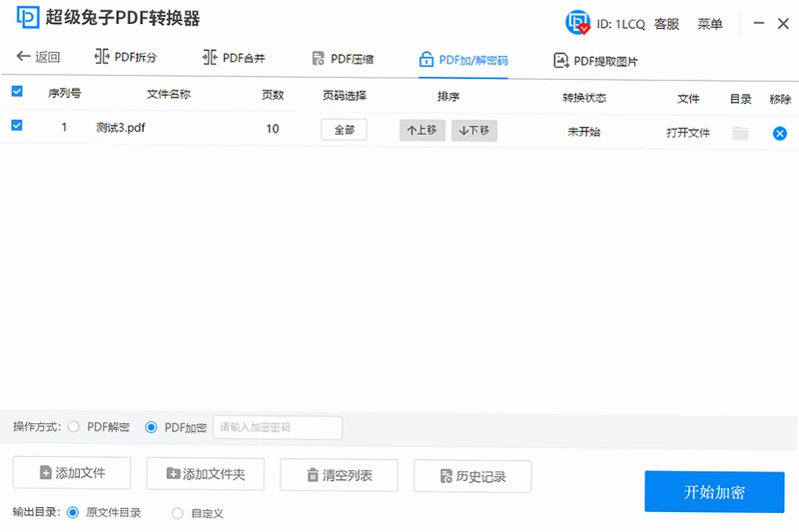Viewport: 799px width, 532px height.
Task: Open 历史记录 history
Action: click(x=472, y=476)
